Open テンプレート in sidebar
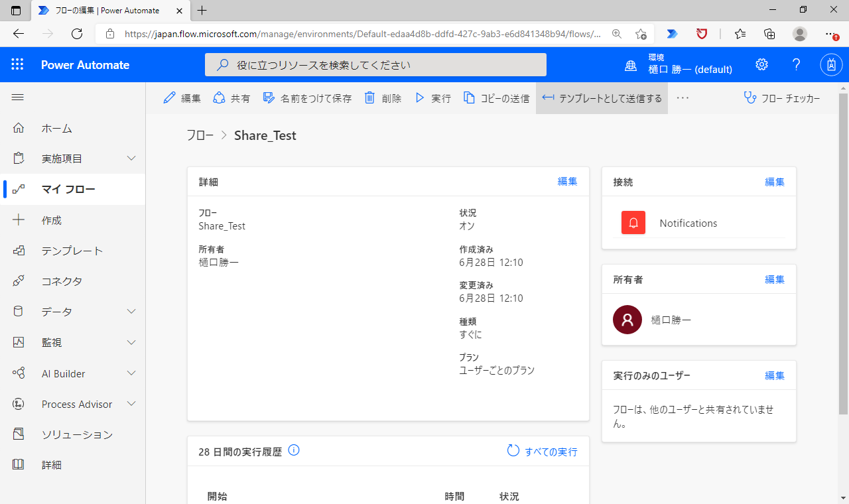 (73, 251)
